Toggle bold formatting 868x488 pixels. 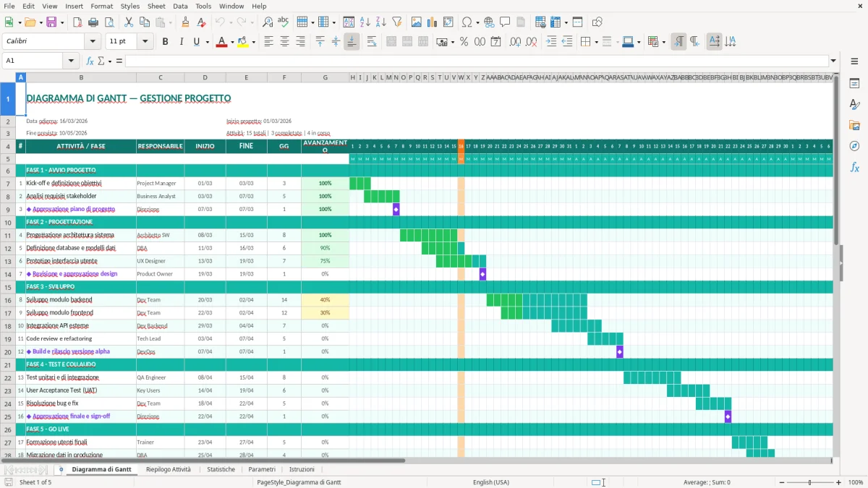coord(165,42)
